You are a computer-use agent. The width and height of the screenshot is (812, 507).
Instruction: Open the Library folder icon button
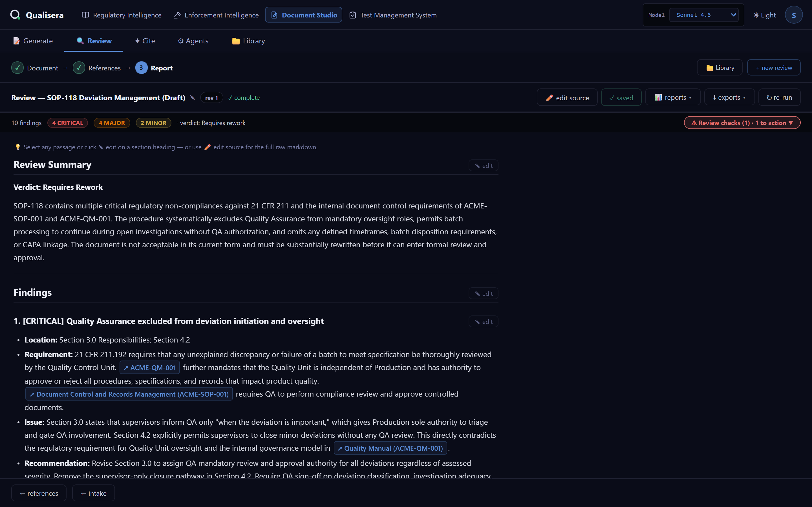(x=720, y=68)
